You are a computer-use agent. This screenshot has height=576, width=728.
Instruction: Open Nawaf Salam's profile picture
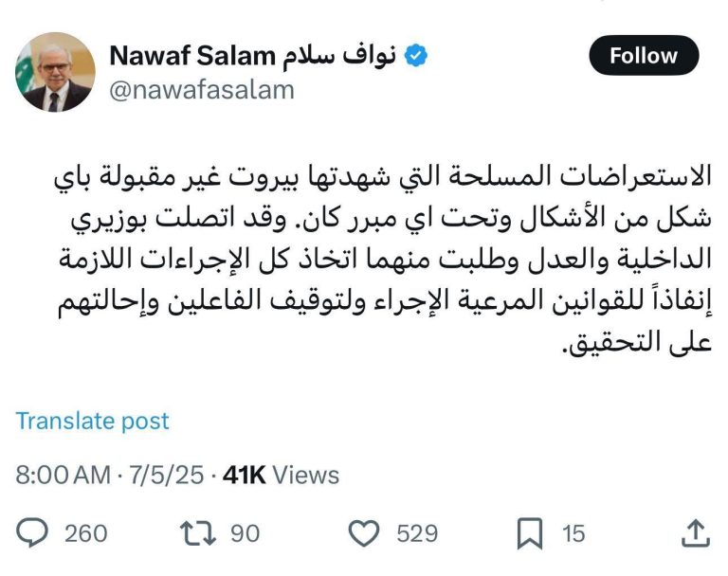(x=55, y=72)
